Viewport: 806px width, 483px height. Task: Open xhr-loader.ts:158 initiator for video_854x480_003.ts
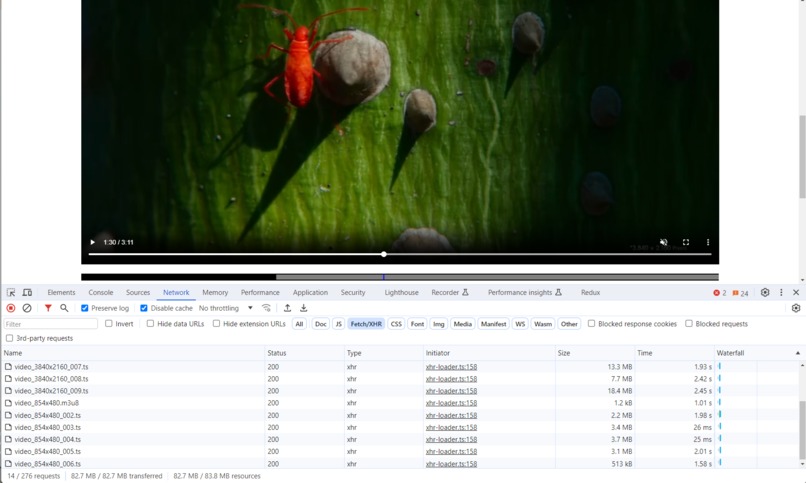(x=451, y=427)
